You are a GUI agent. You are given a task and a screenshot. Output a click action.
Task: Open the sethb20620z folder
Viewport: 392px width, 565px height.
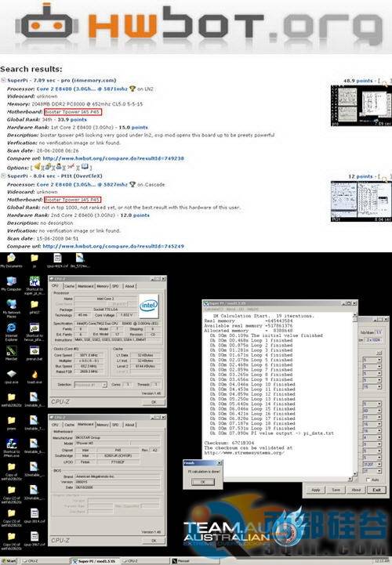[11, 400]
